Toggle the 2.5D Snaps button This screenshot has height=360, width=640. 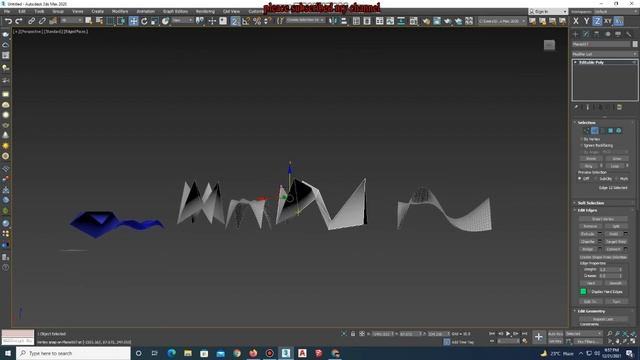[x=235, y=21]
